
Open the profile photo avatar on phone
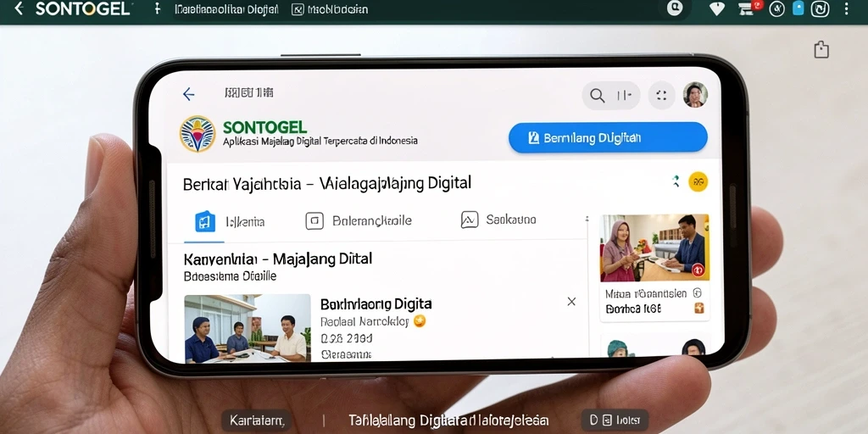[695, 95]
